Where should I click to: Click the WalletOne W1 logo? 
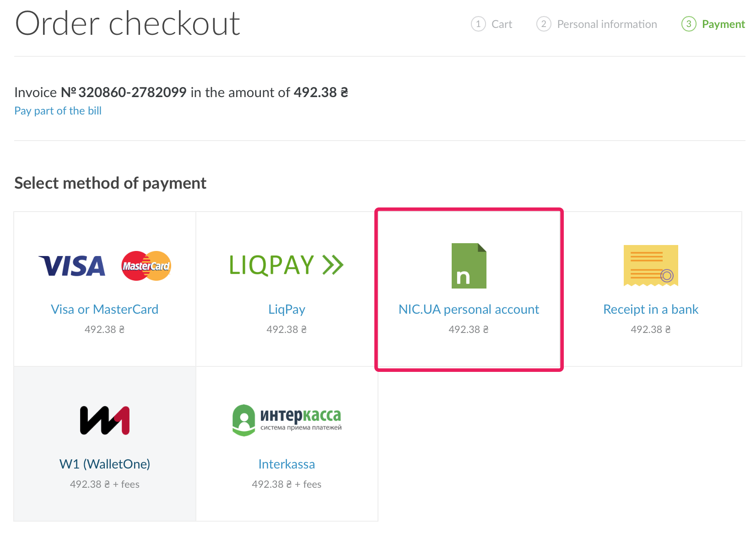105,420
